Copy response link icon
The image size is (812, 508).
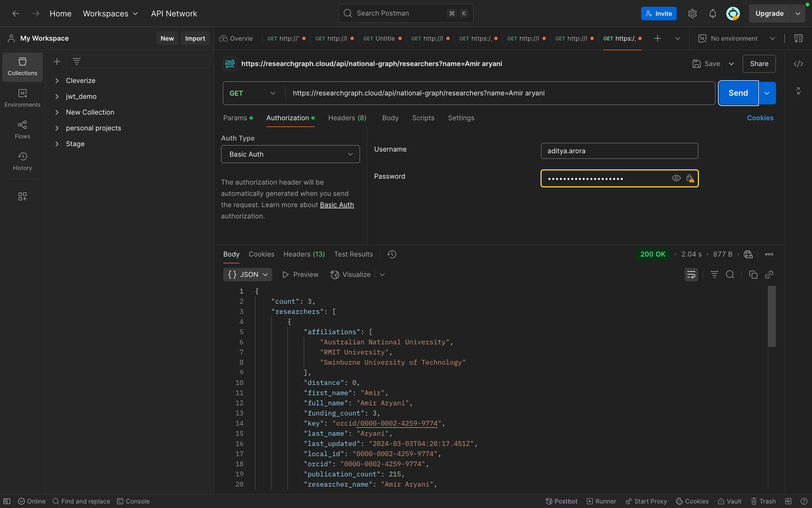pos(769,275)
